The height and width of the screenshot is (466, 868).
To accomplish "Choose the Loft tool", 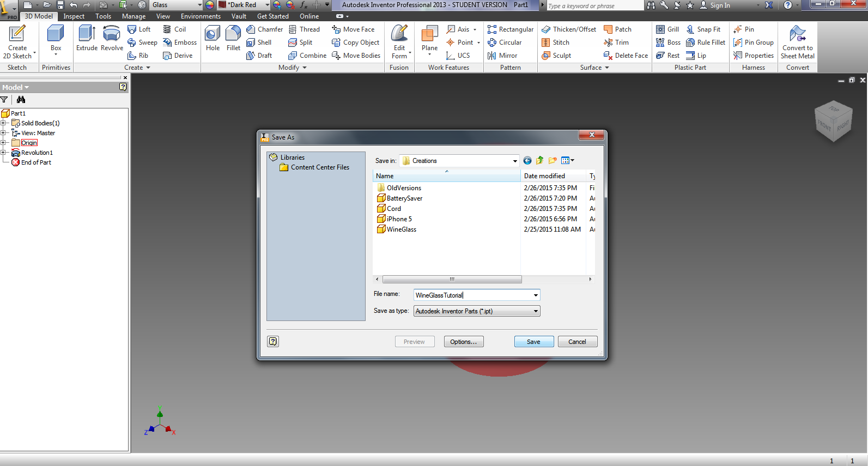I will click(x=139, y=29).
